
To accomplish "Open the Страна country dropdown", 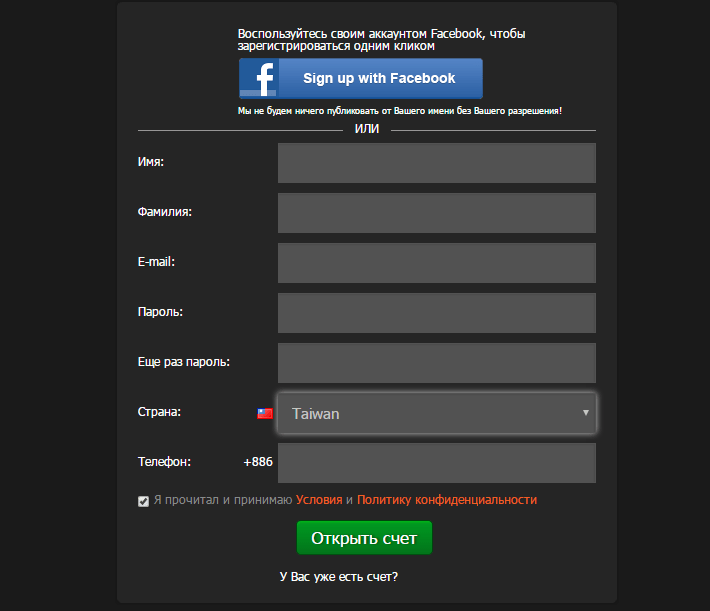I will [x=437, y=413].
